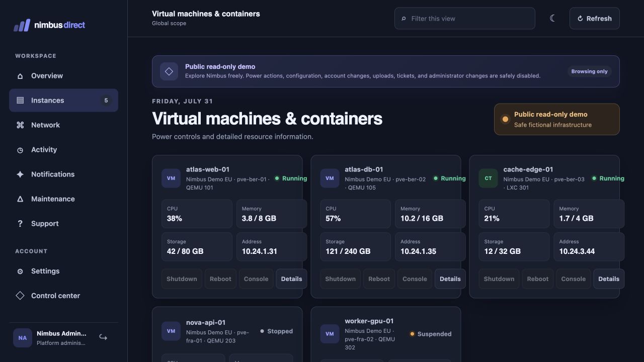Click the Refresh button
This screenshot has width=644, height=362.
coord(594,19)
